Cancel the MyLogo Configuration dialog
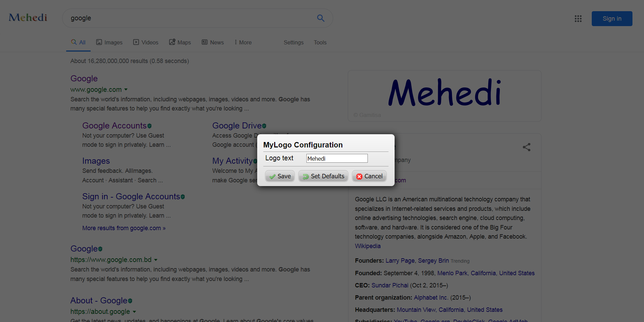This screenshot has width=644, height=322. 369,176
